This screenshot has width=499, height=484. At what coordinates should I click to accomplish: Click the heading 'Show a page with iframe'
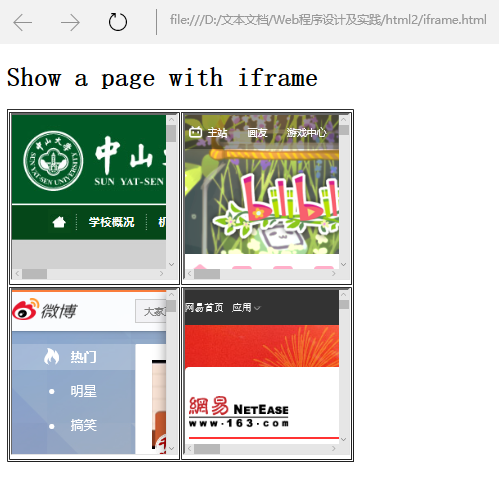coord(162,78)
